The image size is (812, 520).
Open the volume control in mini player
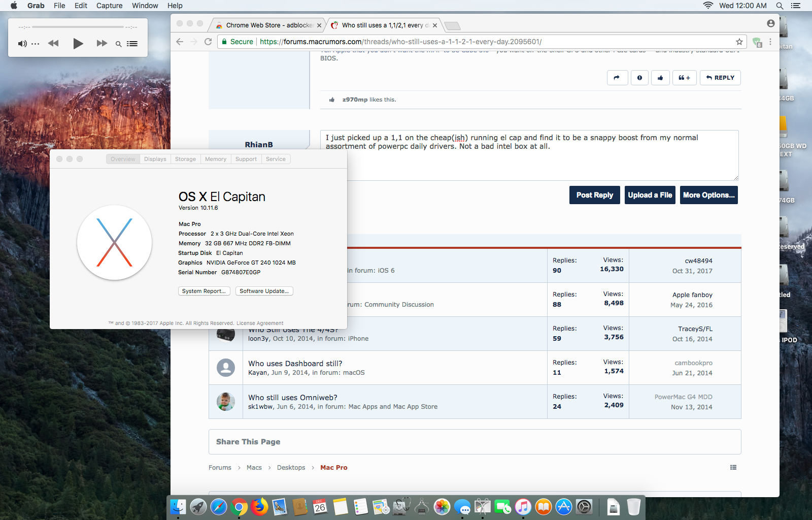point(23,44)
